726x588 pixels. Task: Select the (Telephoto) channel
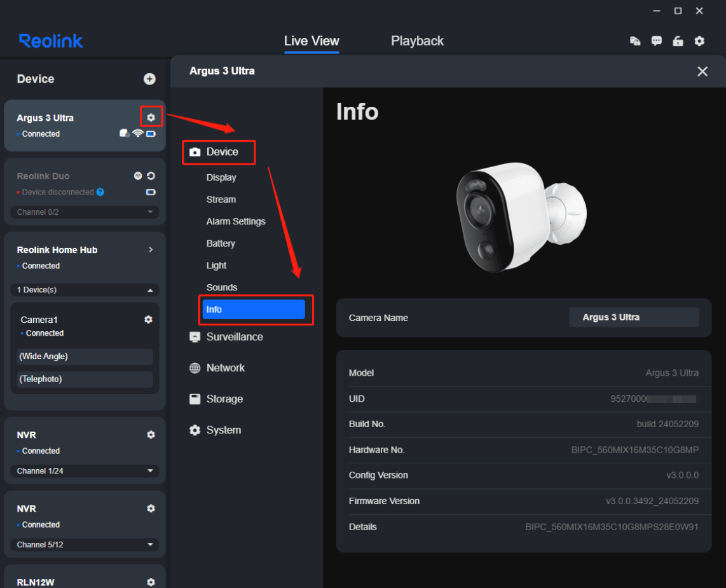[85, 379]
